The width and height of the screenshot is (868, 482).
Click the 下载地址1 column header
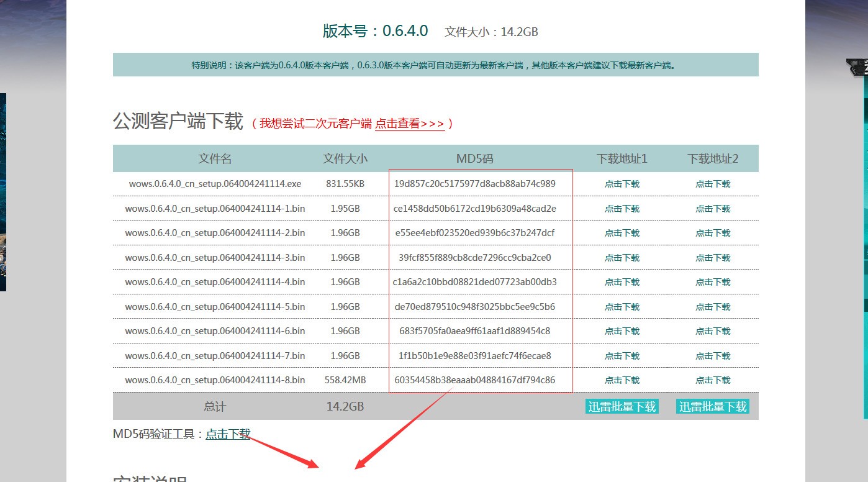(x=622, y=159)
